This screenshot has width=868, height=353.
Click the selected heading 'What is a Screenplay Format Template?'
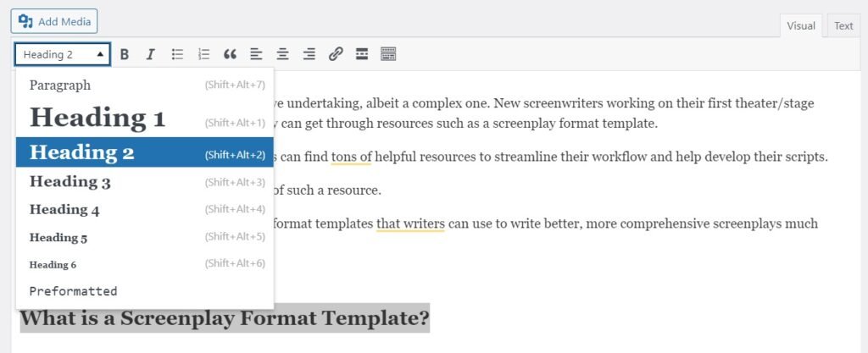pyautogui.click(x=225, y=317)
